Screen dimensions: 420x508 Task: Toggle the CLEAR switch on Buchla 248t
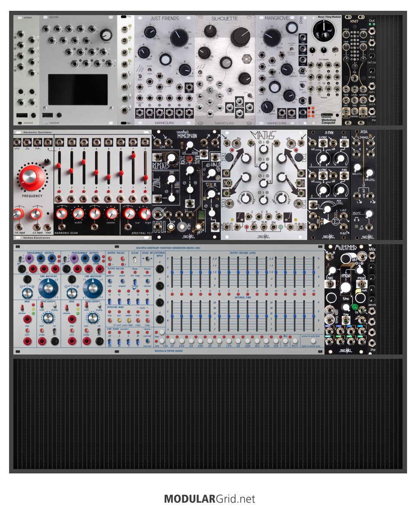[x=135, y=259]
